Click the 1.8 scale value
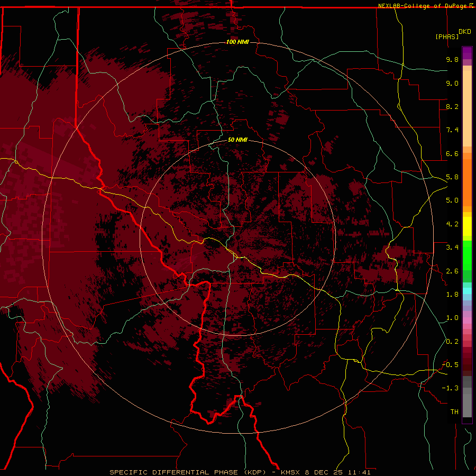476x476 pixels. (452, 295)
